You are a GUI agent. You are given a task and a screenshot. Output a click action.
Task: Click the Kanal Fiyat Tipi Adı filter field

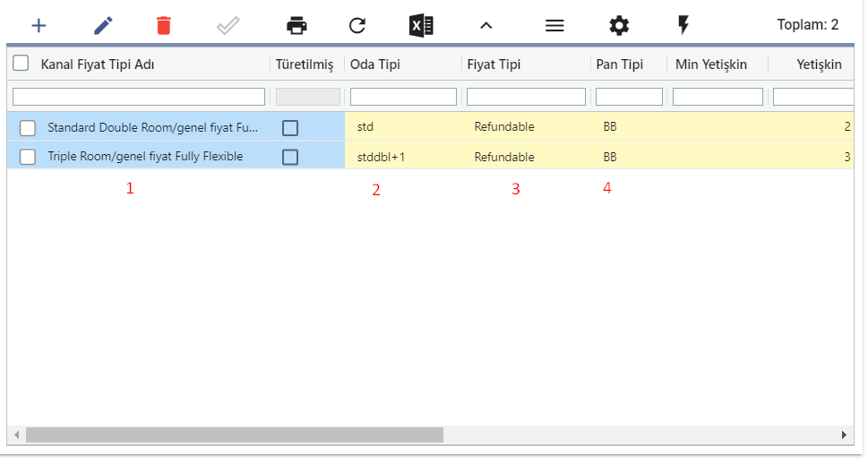(138, 97)
